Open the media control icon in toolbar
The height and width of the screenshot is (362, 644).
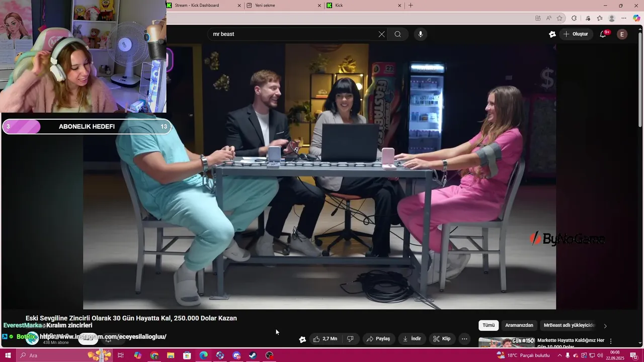click(588, 18)
